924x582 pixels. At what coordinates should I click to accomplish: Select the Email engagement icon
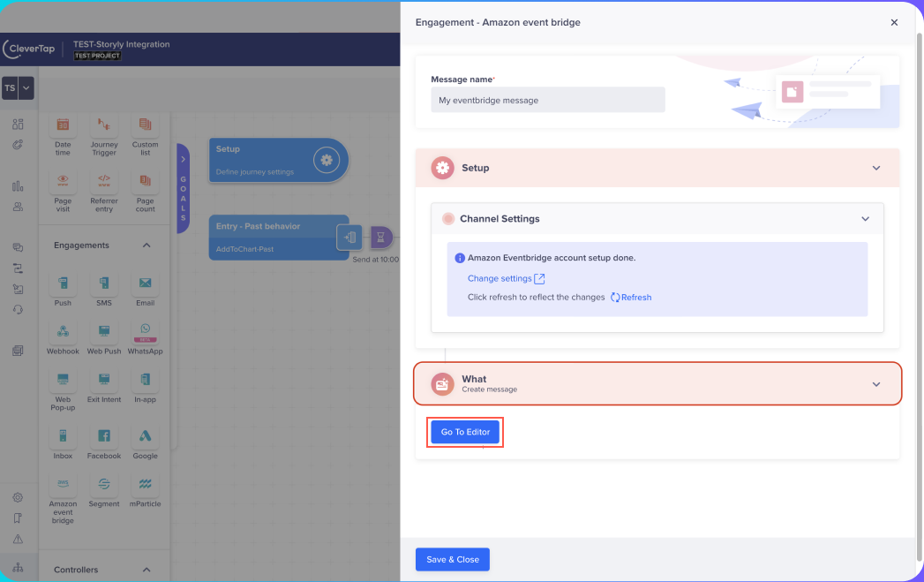(145, 283)
